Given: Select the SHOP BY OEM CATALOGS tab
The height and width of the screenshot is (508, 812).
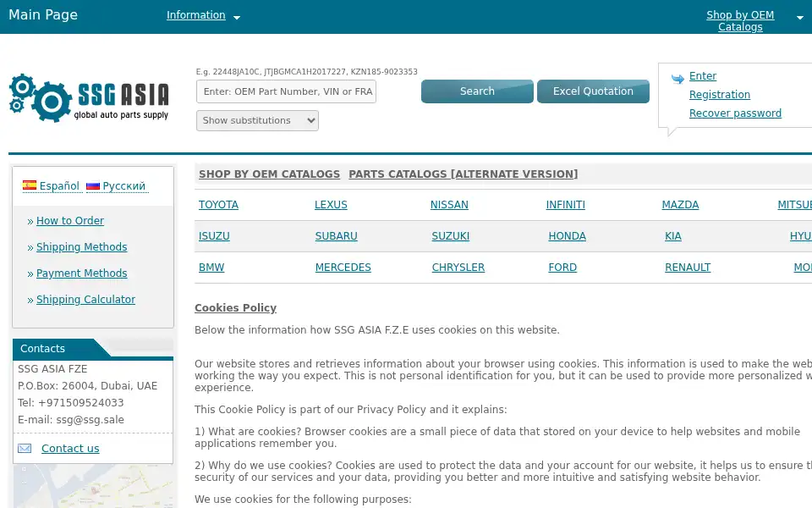Looking at the screenshot, I should tap(269, 174).
